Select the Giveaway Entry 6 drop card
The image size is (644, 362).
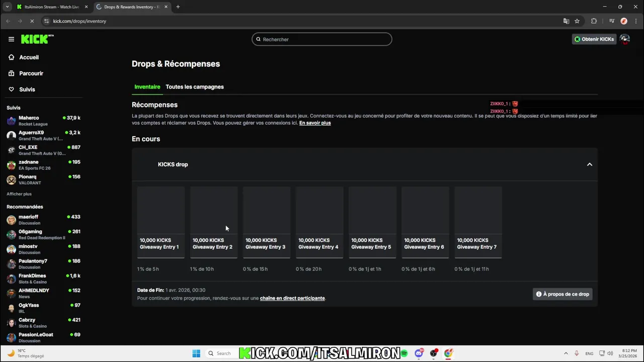click(x=425, y=222)
